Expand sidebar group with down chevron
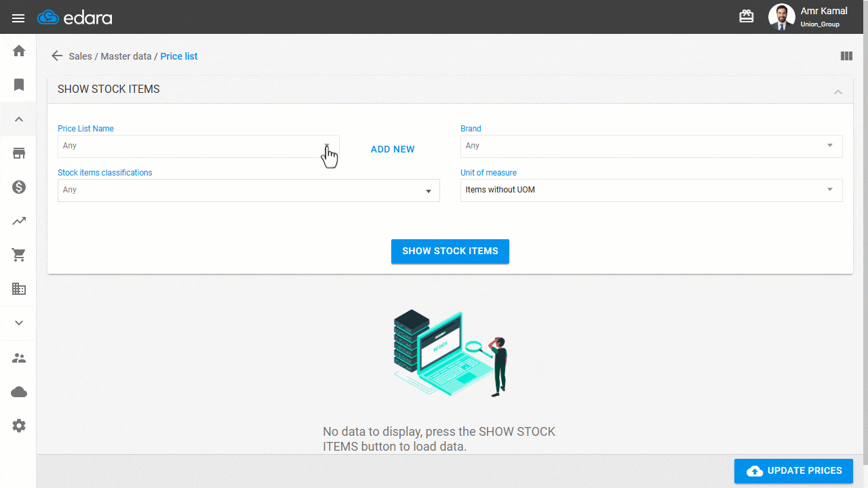This screenshot has width=868, height=488. pyautogui.click(x=19, y=323)
